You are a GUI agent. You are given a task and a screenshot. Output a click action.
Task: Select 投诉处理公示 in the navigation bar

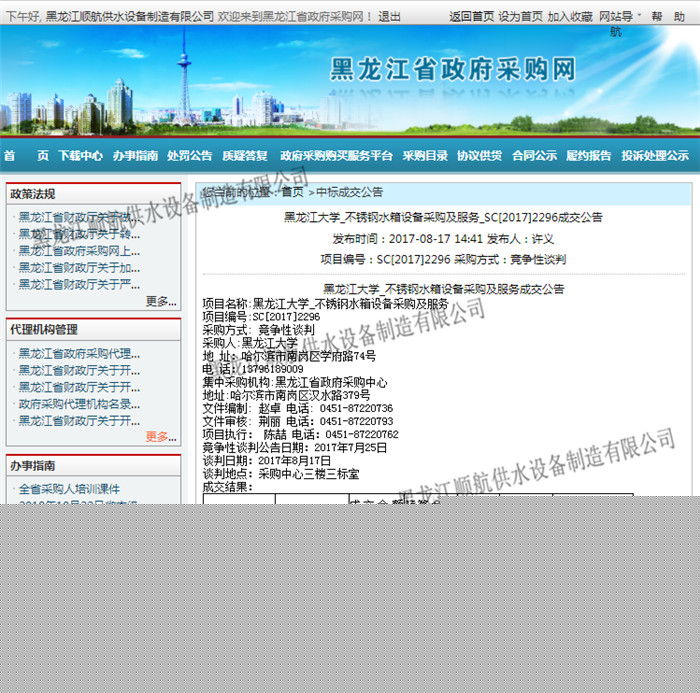(x=654, y=156)
